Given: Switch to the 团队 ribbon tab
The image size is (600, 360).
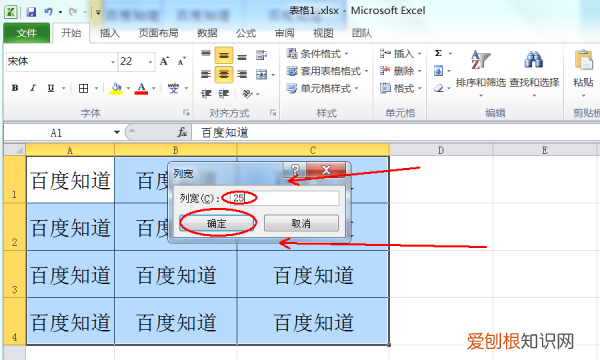Looking at the screenshot, I should click(x=362, y=33).
